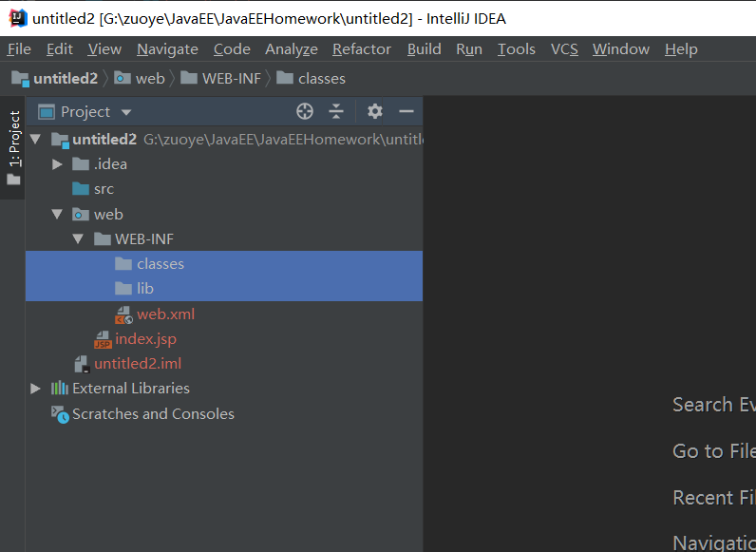Open the Help menu

[681, 49]
